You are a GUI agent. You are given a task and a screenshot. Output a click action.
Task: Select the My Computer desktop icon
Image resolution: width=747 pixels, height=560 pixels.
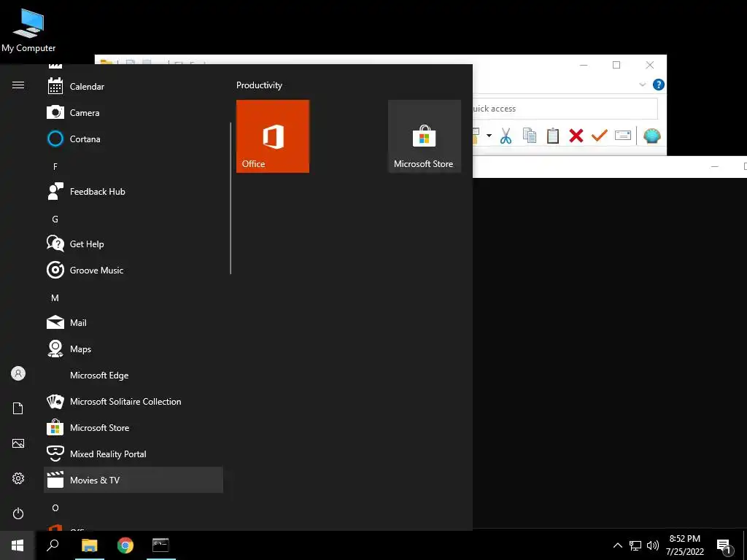[x=28, y=29]
